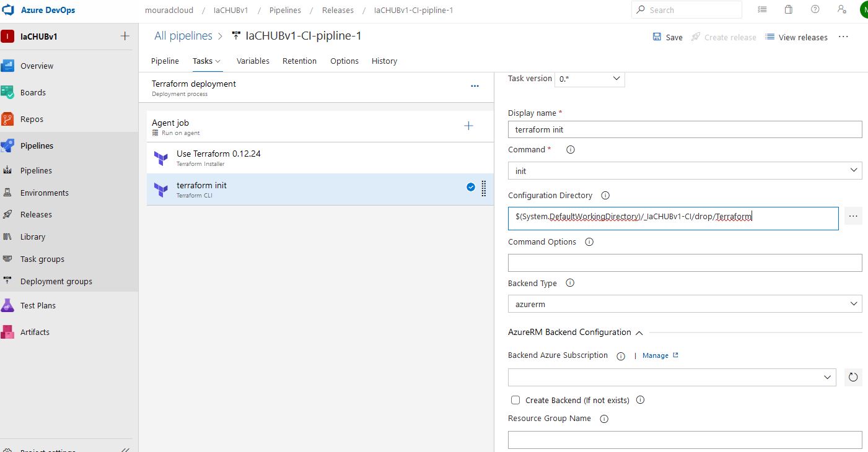Viewport: 868px width, 452px height.
Task: Enable Create Backend (If not exists)
Action: [x=515, y=400]
